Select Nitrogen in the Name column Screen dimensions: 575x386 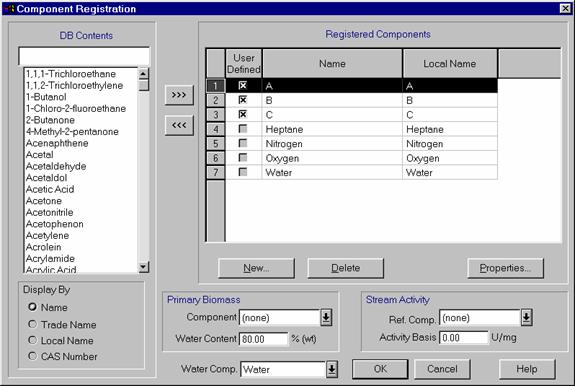pos(332,144)
